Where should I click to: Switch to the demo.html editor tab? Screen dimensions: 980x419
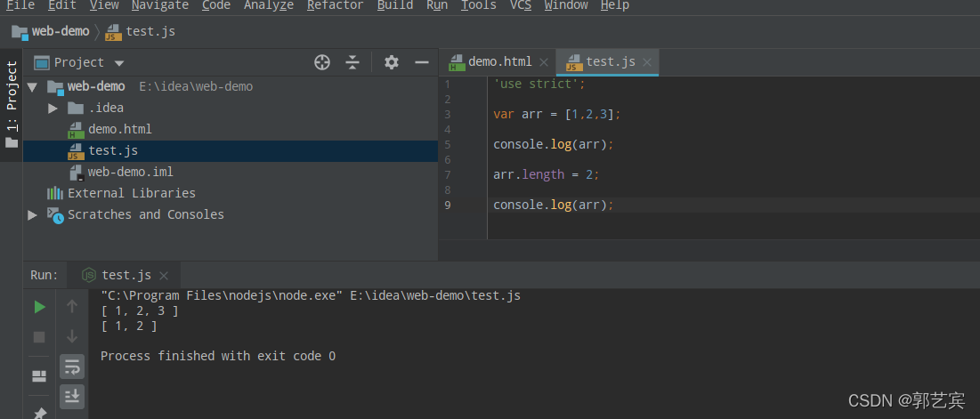point(498,62)
